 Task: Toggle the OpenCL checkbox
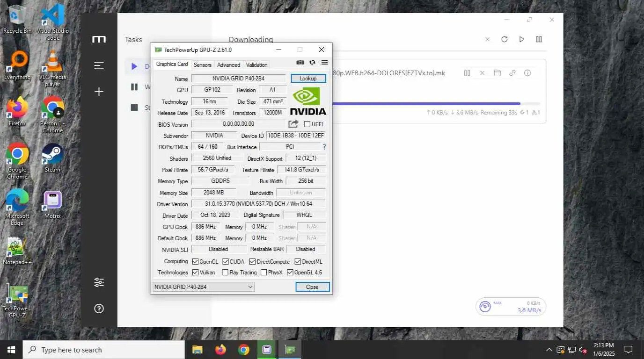click(x=196, y=261)
